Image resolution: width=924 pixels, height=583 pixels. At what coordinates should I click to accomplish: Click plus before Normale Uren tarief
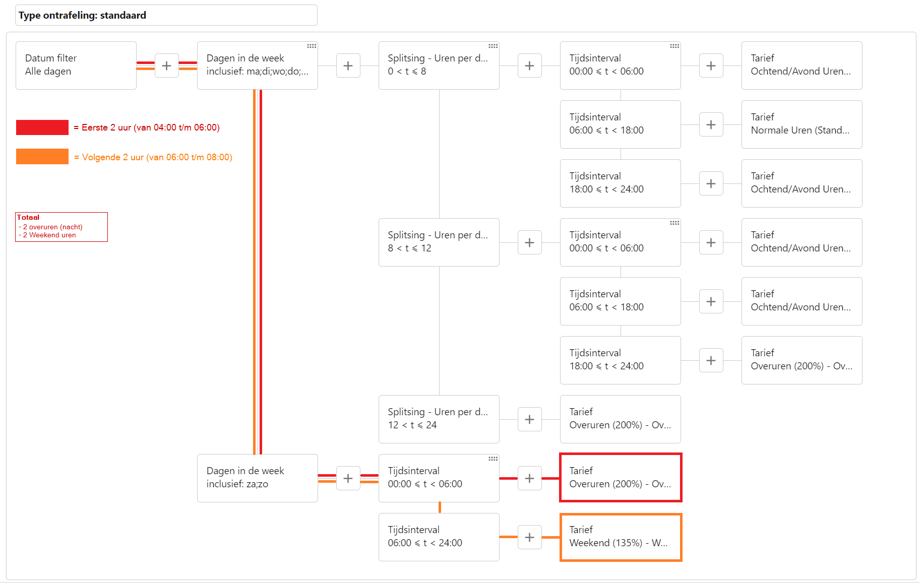click(x=711, y=124)
